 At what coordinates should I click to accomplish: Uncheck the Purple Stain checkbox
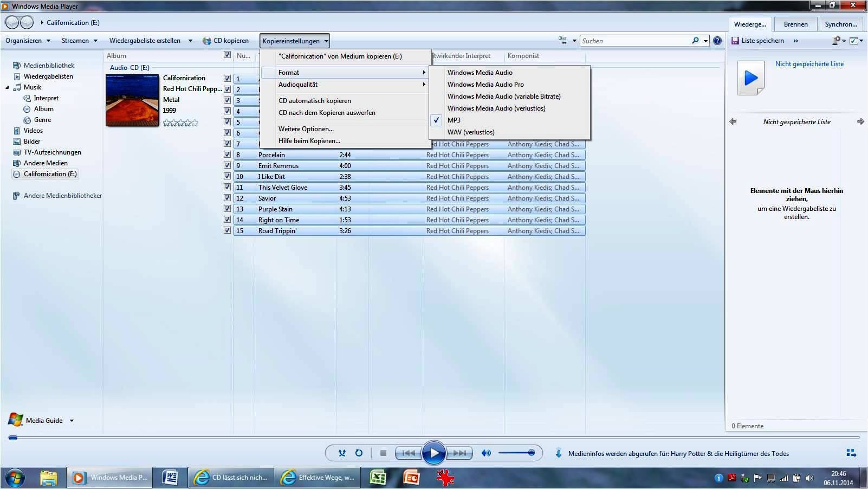point(227,209)
